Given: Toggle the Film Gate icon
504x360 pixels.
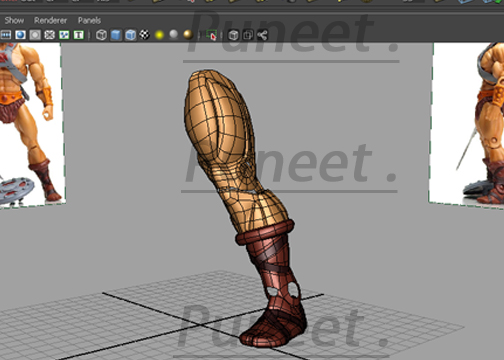Looking at the screenshot, I should click(6, 35).
